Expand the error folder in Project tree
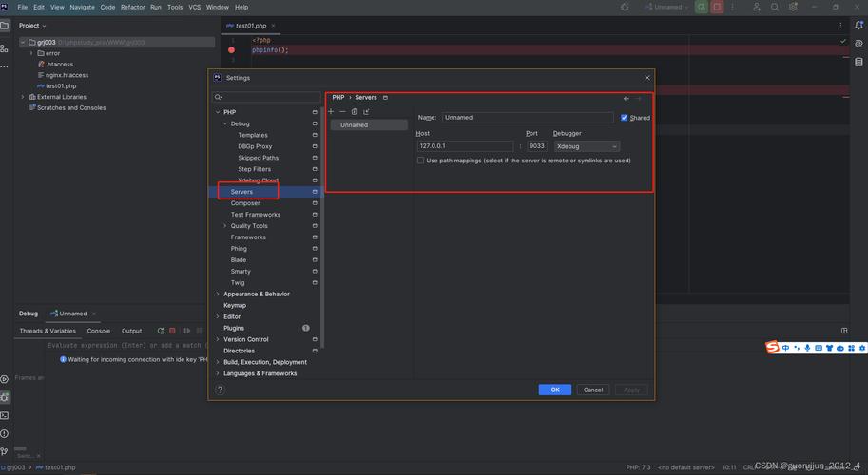Image resolution: width=868 pixels, height=475 pixels. [x=31, y=53]
